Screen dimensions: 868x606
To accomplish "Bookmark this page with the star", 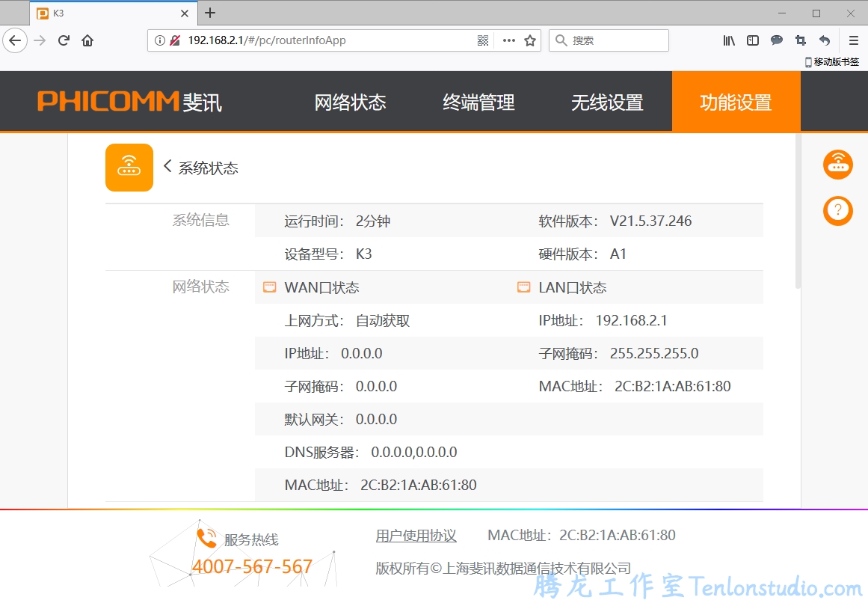I will pyautogui.click(x=530, y=40).
